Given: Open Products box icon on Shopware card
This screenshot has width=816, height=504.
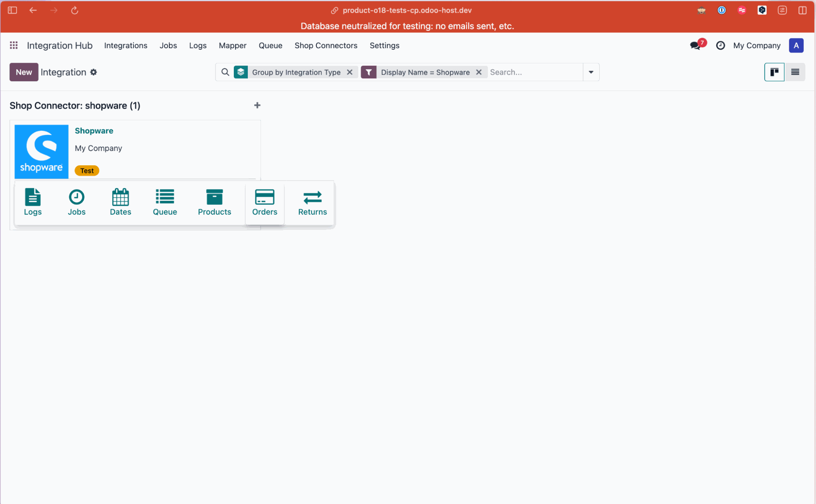Looking at the screenshot, I should [x=214, y=202].
